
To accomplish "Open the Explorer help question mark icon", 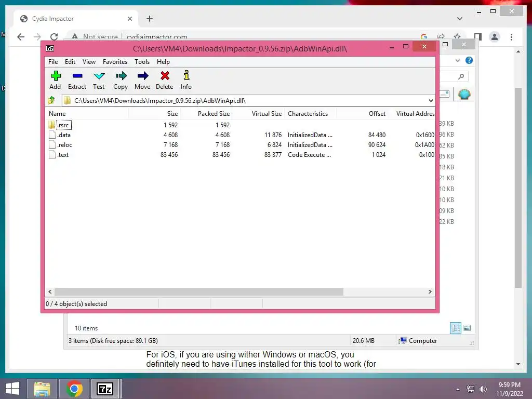I will [x=469, y=60].
